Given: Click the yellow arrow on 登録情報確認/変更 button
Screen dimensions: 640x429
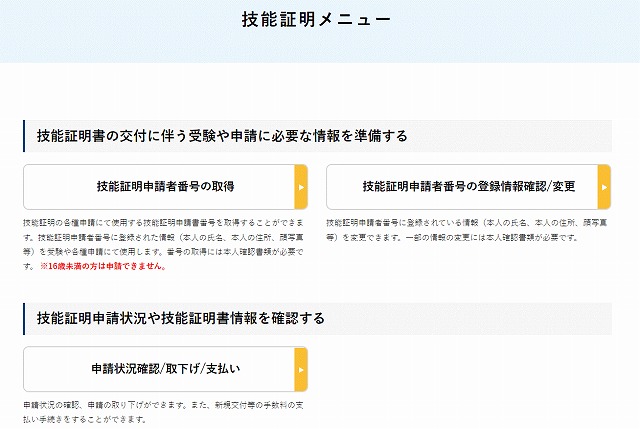Looking at the screenshot, I should [x=604, y=187].
